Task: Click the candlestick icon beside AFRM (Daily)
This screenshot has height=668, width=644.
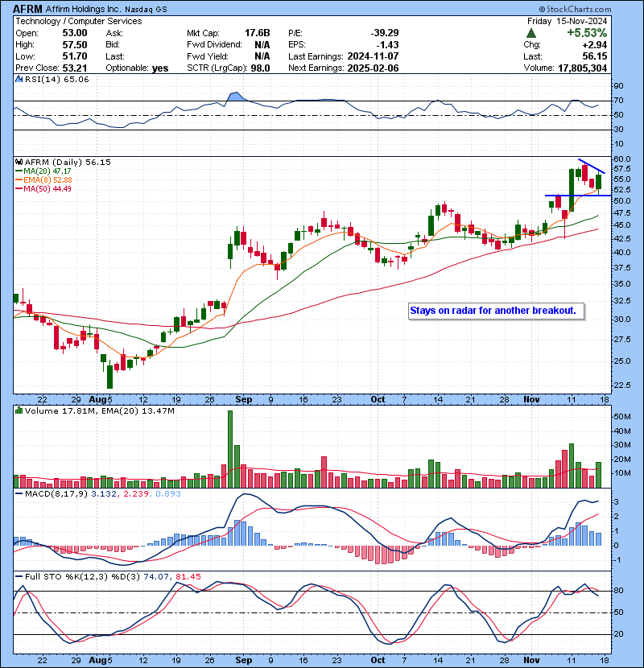Action: (x=19, y=162)
